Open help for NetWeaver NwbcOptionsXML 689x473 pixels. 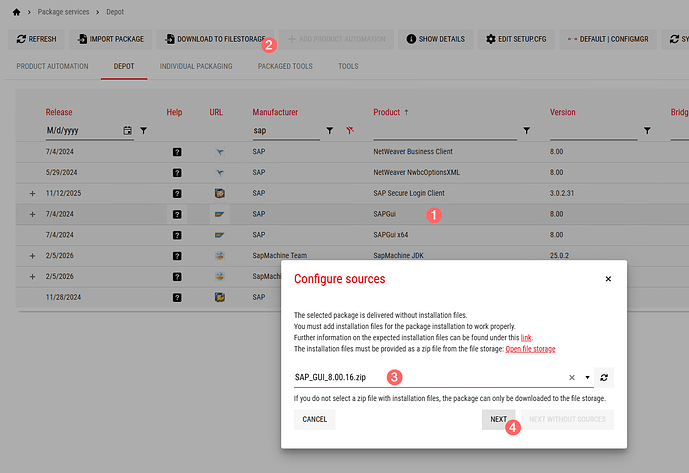177,173
